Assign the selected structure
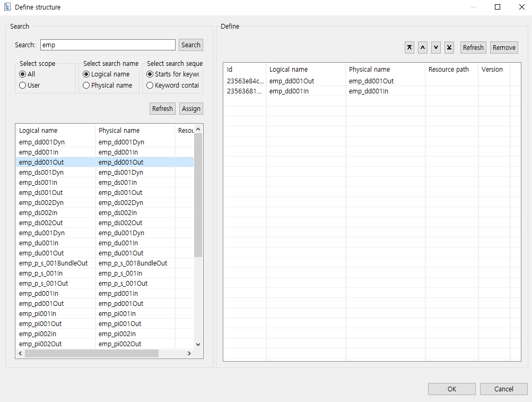Viewport: 532px width, 402px height. pos(191,109)
